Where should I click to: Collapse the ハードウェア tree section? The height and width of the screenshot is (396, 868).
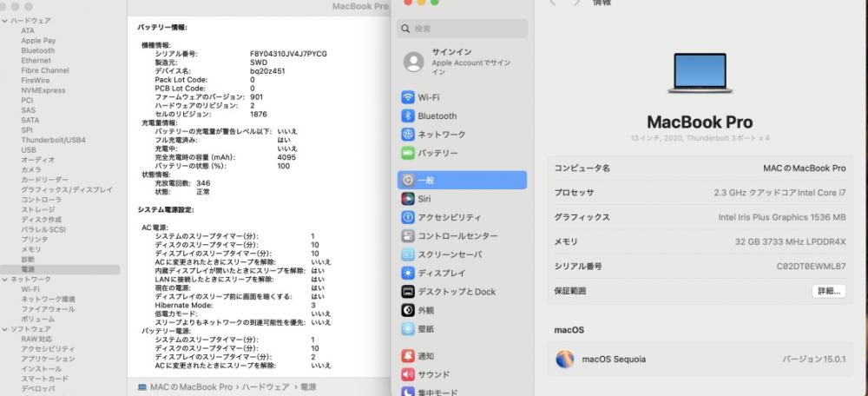point(4,21)
